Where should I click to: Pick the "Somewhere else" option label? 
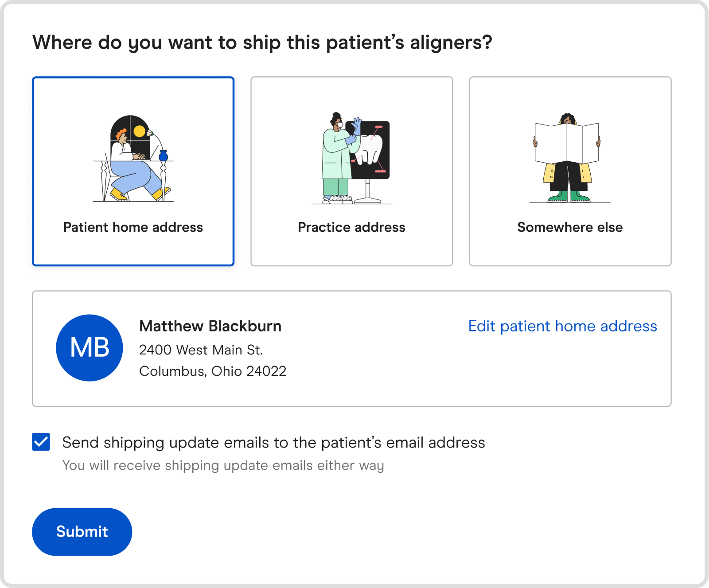pyautogui.click(x=570, y=227)
